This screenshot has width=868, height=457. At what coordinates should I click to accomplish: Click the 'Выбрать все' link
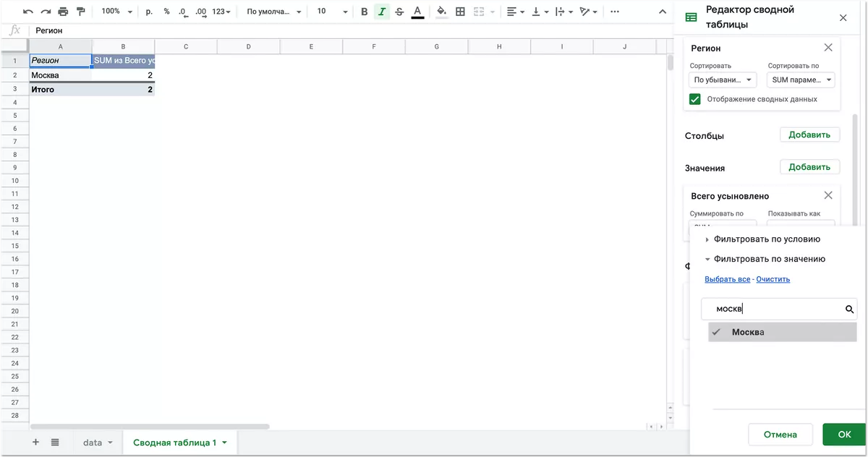click(727, 279)
